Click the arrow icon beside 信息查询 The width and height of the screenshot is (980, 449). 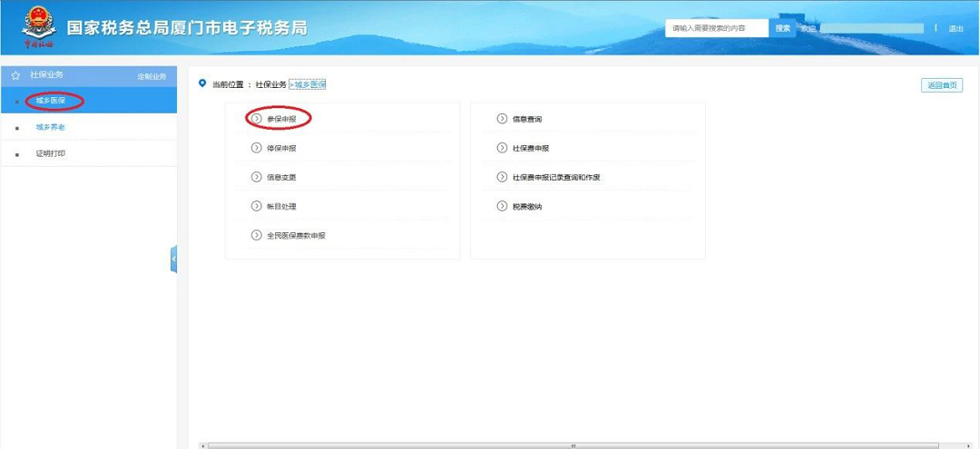[x=502, y=119]
